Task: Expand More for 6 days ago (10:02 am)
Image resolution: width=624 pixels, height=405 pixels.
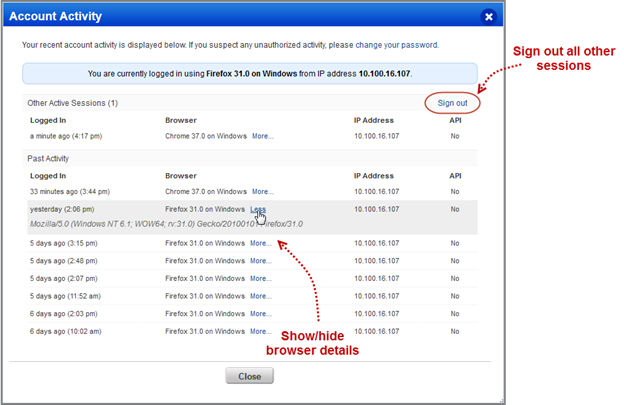Action: (x=260, y=331)
